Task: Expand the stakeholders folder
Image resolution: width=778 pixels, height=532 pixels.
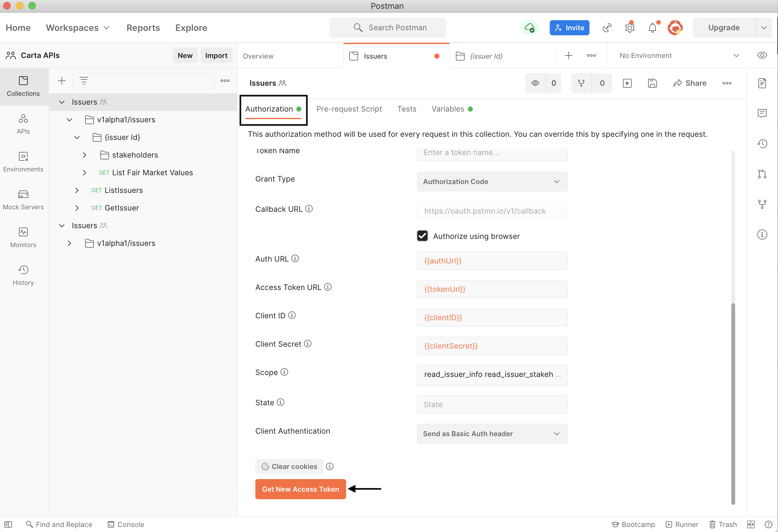Action: tap(84, 155)
